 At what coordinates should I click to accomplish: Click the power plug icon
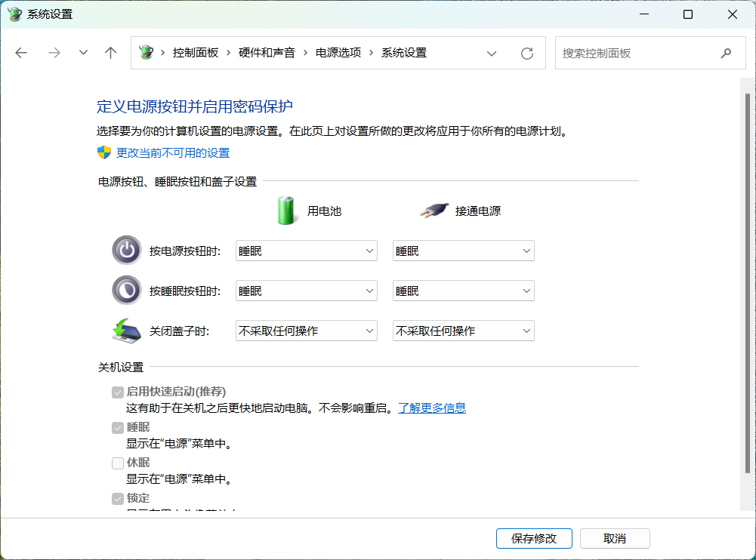(x=434, y=210)
